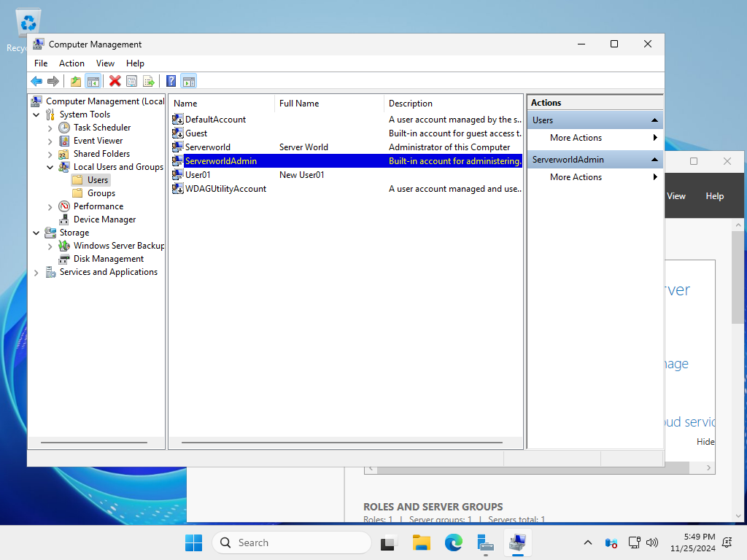Screen dimensions: 747x560
Task: Click the Delete (red X) toolbar icon
Action: (x=115, y=81)
